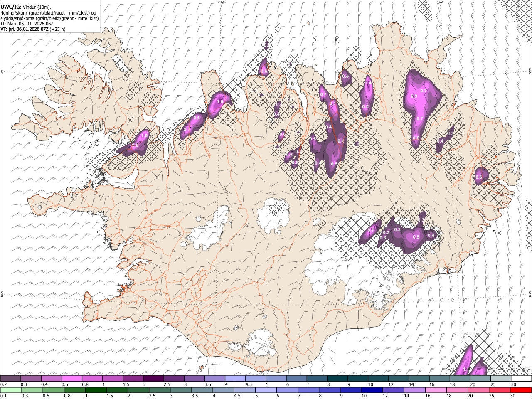The height and width of the screenshot is (399, 532).
Task: Pick the top legend swatch between 1.5 and 2
Action: (133, 379)
